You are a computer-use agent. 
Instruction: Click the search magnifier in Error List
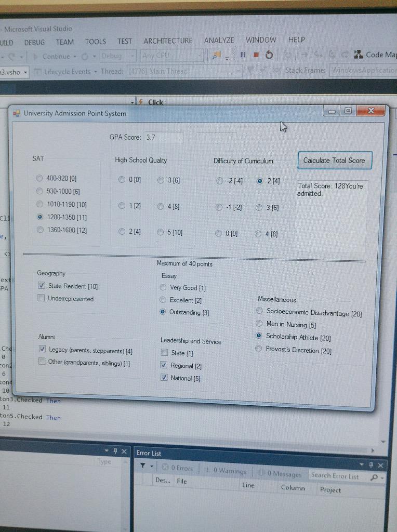pos(374,477)
